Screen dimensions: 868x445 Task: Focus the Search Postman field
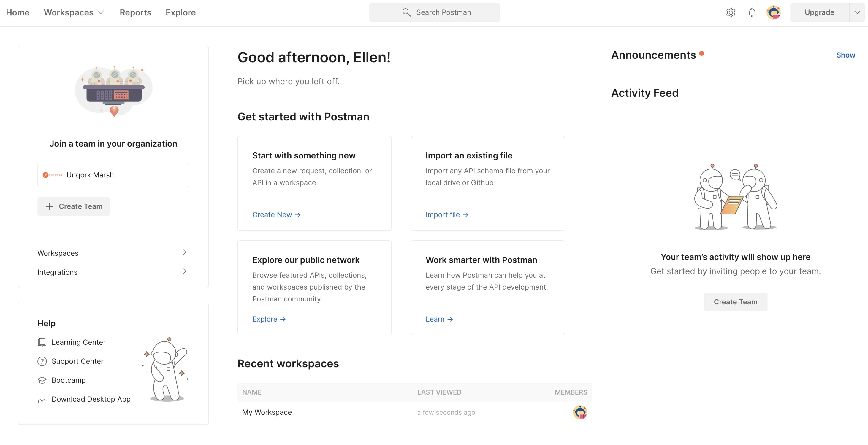[x=434, y=12]
